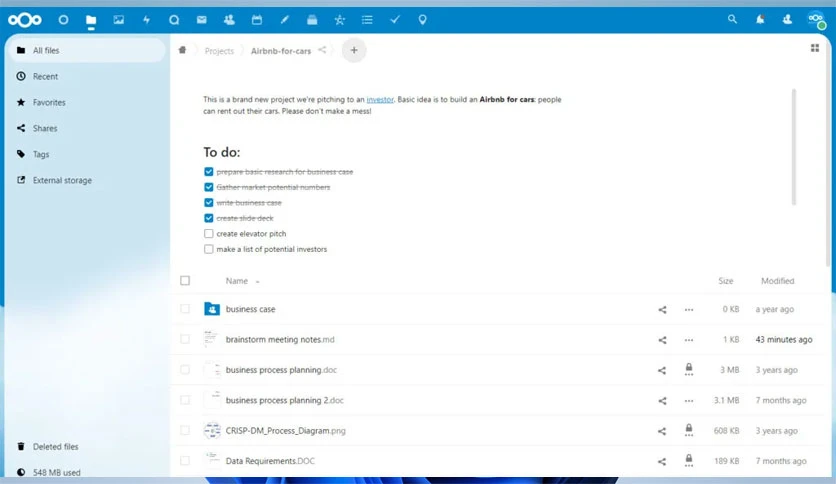The image size is (836, 484).
Task: Select the business case folder checkbox
Action: 185,309
